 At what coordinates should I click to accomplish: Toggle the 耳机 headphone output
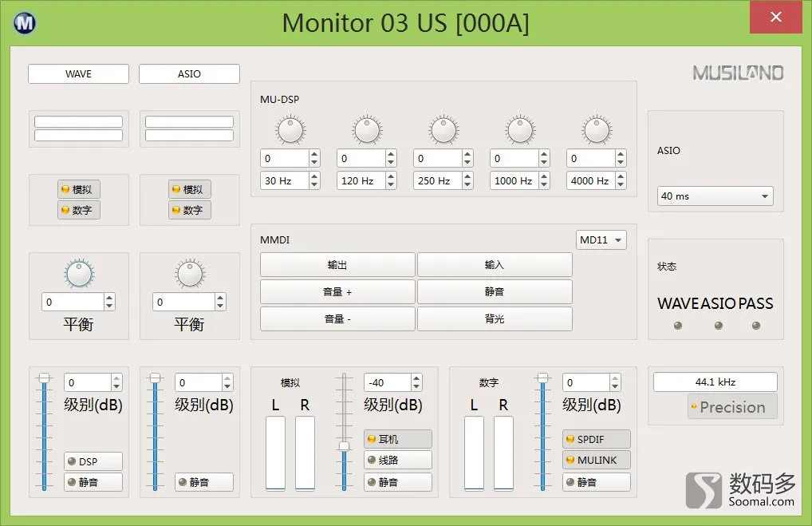coord(398,439)
